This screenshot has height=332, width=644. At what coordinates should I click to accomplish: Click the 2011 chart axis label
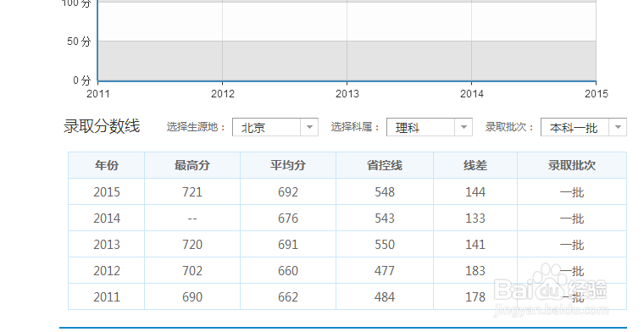coord(98,94)
